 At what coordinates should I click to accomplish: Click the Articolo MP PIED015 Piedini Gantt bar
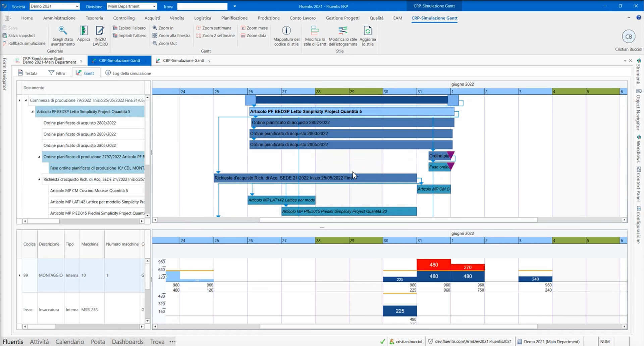349,211
